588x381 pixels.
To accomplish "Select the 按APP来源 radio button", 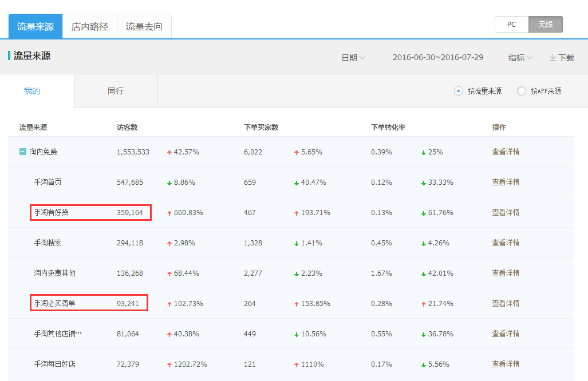I will coord(521,91).
